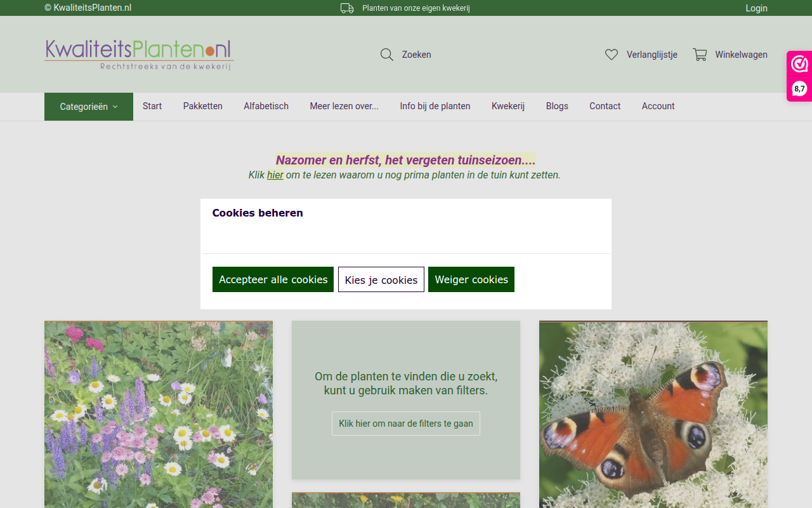Open the Kwekerij menu item

(508, 106)
